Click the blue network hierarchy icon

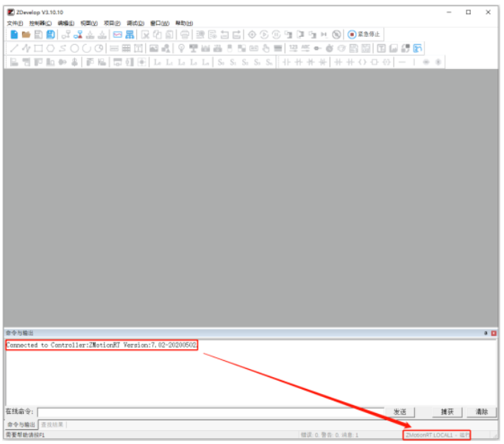(129, 35)
